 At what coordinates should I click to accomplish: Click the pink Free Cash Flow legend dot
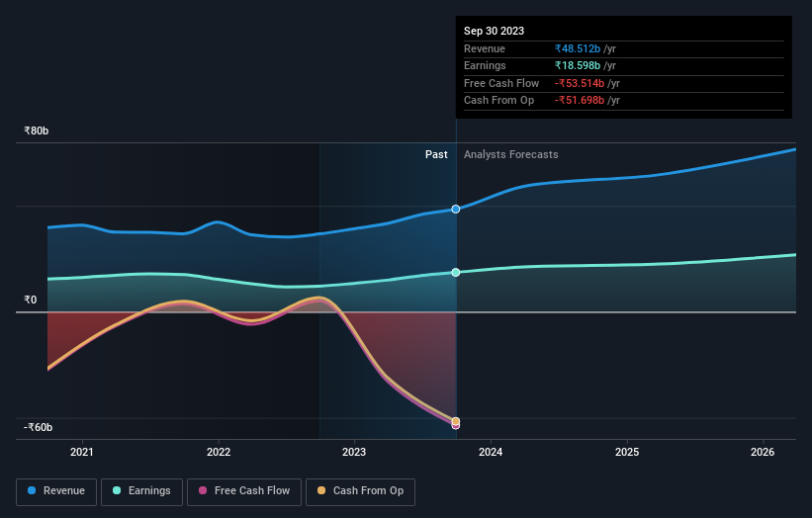pyautogui.click(x=203, y=490)
